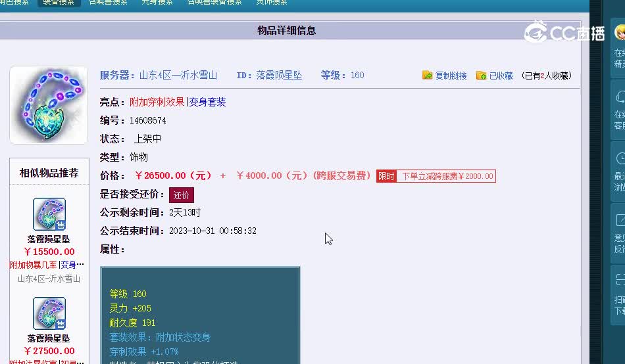Click the online customer service headset icon
This screenshot has height=364, width=625.
[x=620, y=97]
